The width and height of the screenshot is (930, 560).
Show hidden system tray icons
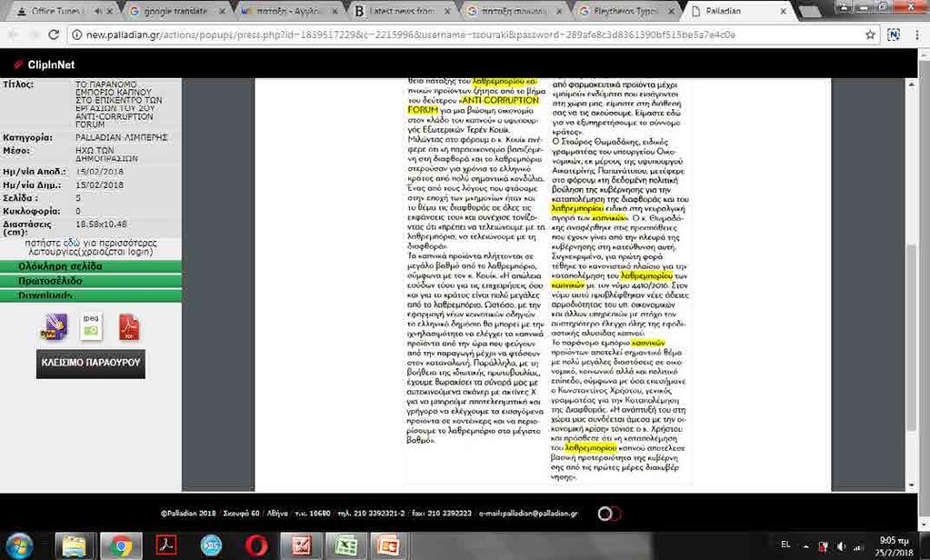pyautogui.click(x=806, y=546)
